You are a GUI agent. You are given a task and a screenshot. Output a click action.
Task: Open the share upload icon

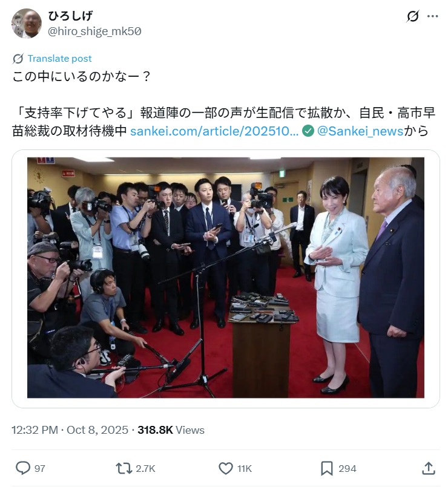(x=429, y=468)
